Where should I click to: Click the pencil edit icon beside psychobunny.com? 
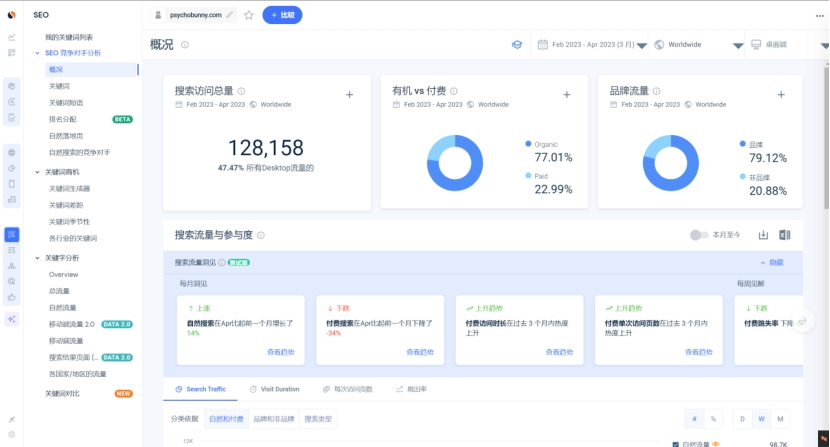coord(231,15)
